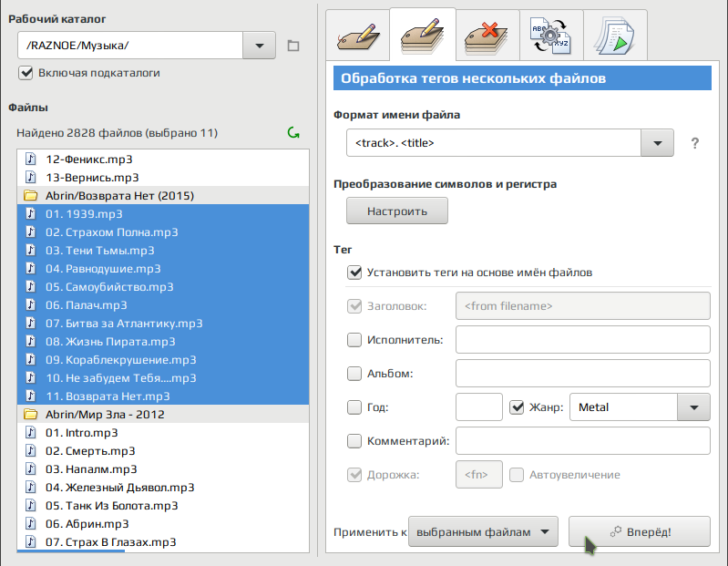
Task: Select file "05. Самоубийство.mp3"
Action: [163, 286]
